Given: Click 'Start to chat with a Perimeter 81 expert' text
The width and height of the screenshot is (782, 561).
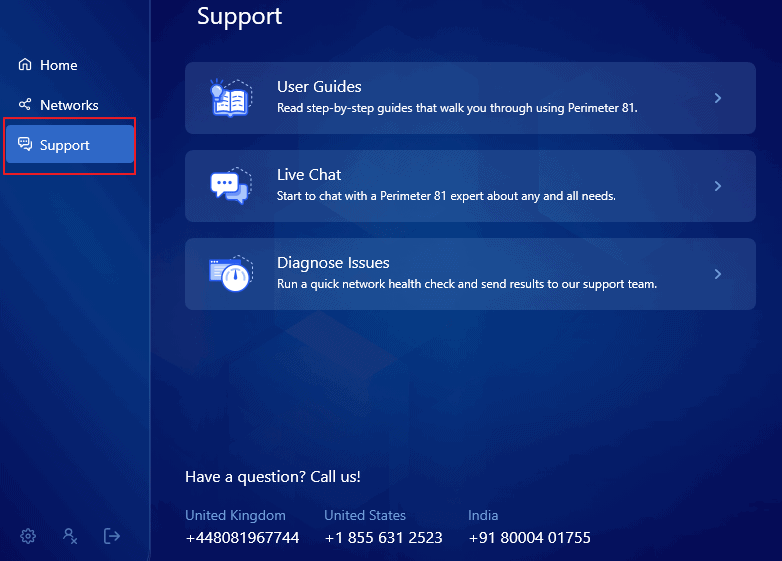Looking at the screenshot, I should (446, 196).
